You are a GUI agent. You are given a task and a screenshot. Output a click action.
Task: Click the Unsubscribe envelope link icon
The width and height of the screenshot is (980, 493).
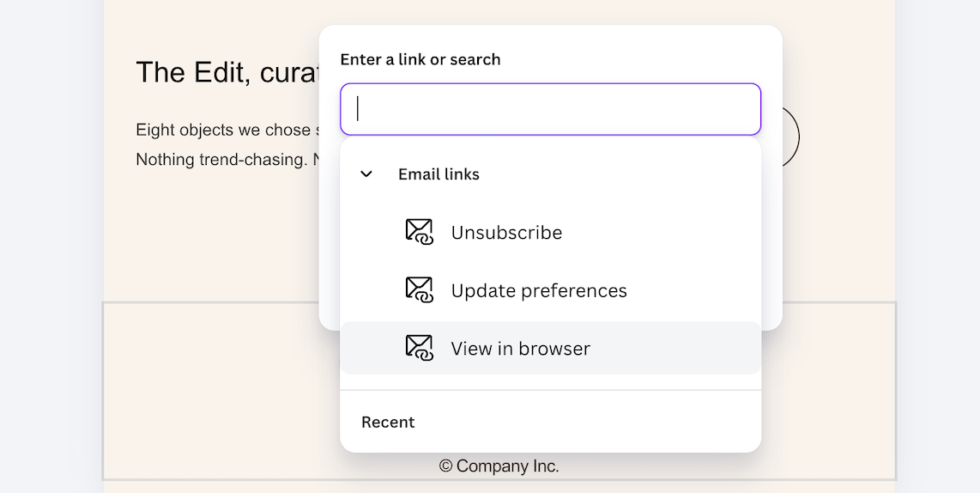point(419,232)
